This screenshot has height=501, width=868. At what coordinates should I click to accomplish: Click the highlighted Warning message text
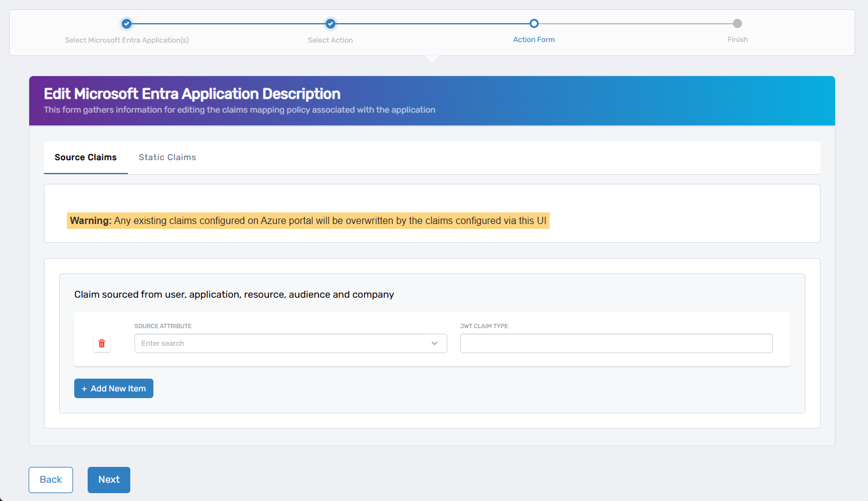pyautogui.click(x=308, y=220)
